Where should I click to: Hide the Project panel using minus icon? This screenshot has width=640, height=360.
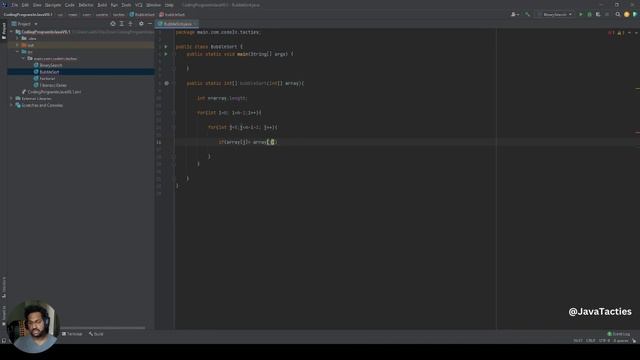150,24
